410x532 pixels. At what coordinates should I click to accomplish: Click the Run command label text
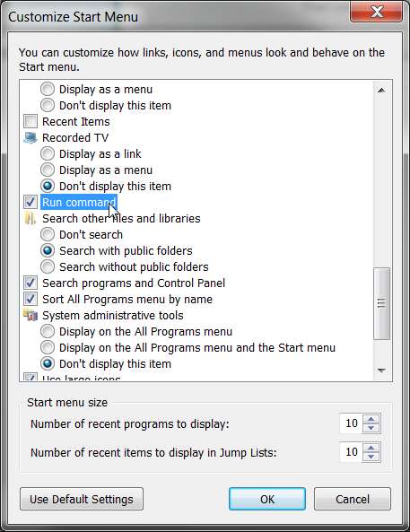click(79, 202)
